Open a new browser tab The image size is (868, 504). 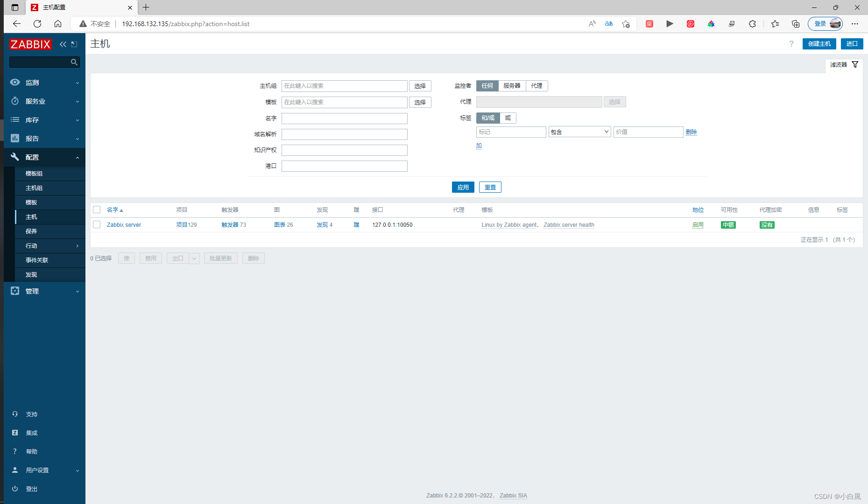tap(146, 7)
